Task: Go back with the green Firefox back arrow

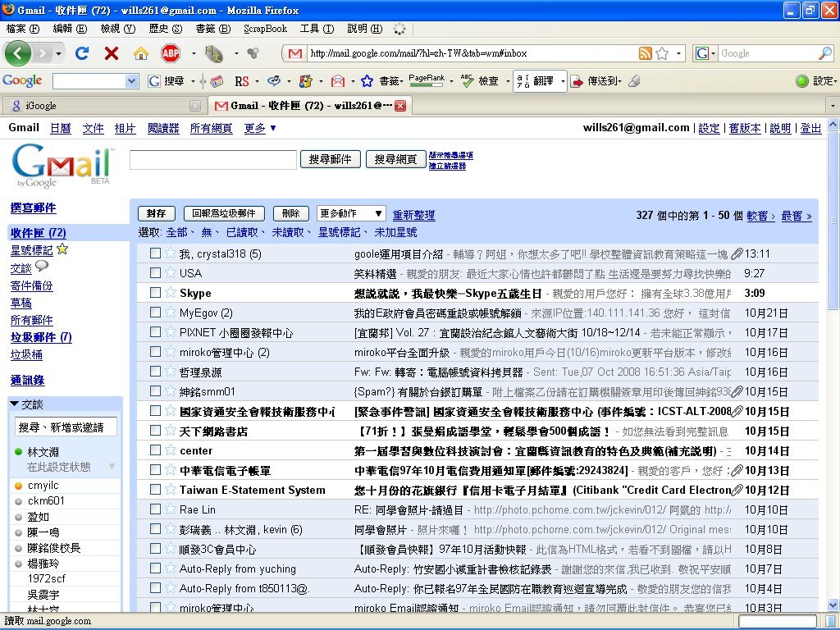Action: pos(17,53)
